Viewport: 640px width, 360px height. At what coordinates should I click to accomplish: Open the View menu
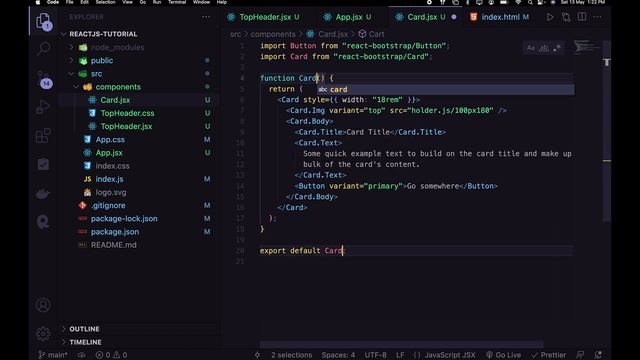(x=127, y=2)
